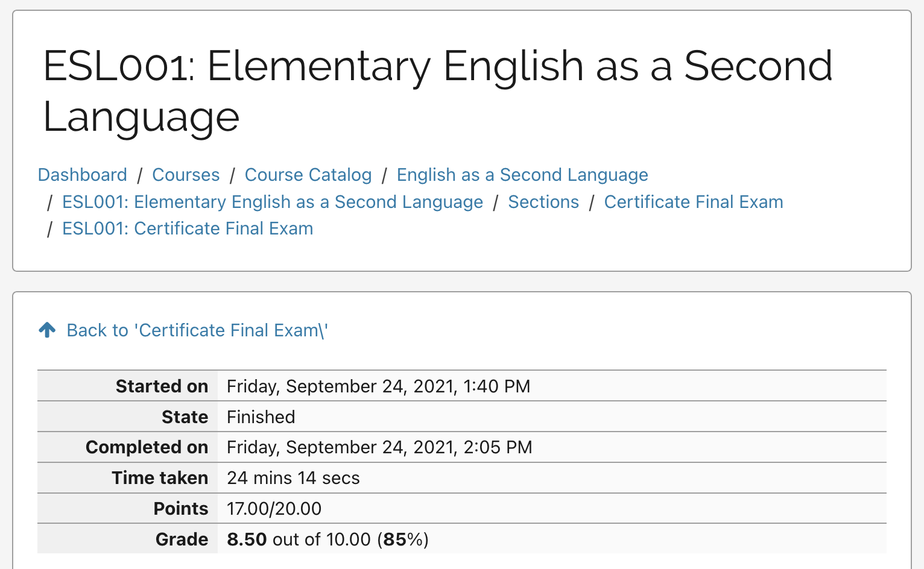Click the 8.50 out of 10.00 grade value
The width and height of the screenshot is (924, 569).
pyautogui.click(x=328, y=539)
